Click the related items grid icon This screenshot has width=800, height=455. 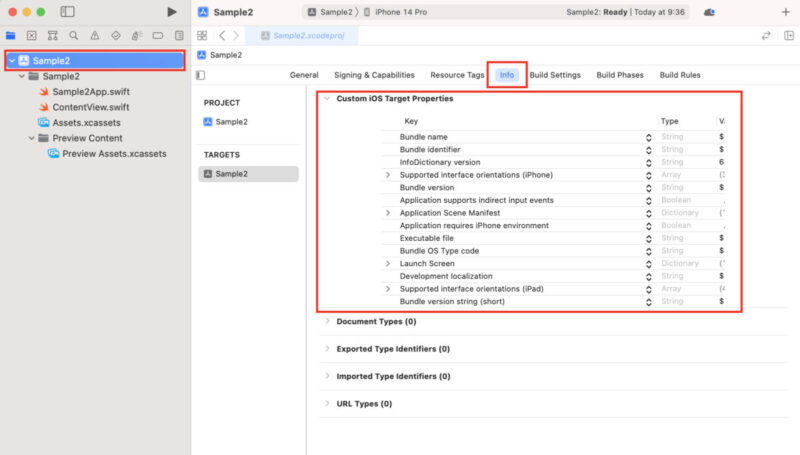[x=202, y=35]
